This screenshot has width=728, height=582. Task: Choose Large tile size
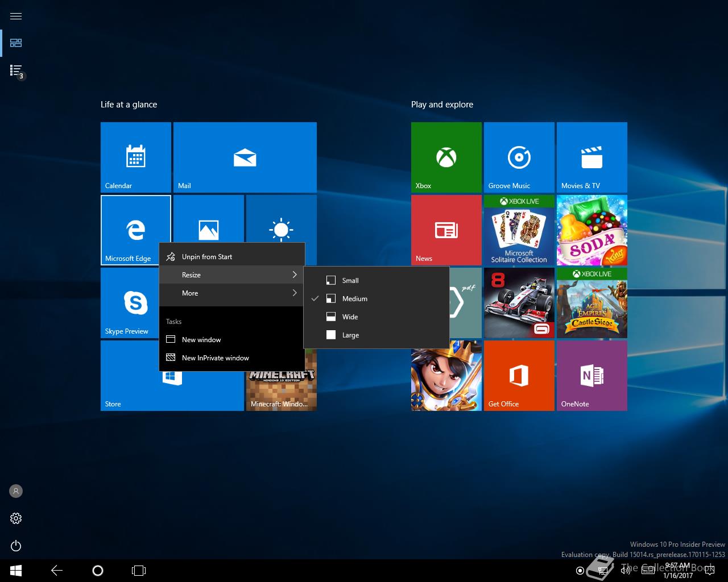click(377, 335)
